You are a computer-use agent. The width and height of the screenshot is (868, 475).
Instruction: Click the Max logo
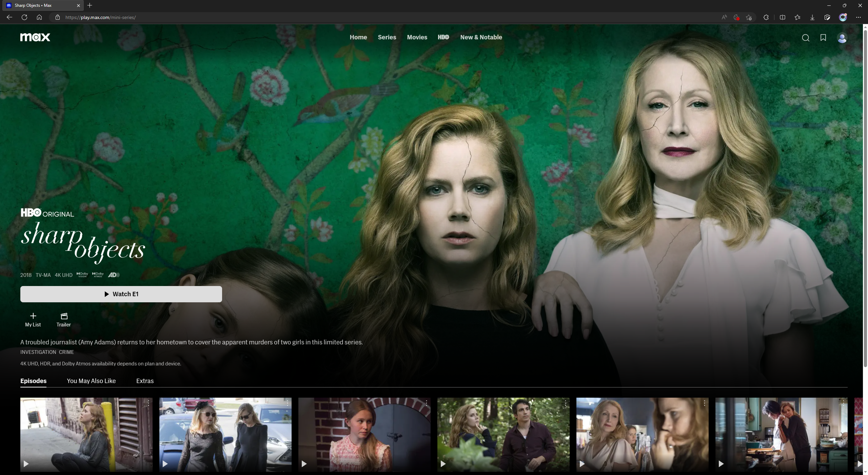point(35,37)
